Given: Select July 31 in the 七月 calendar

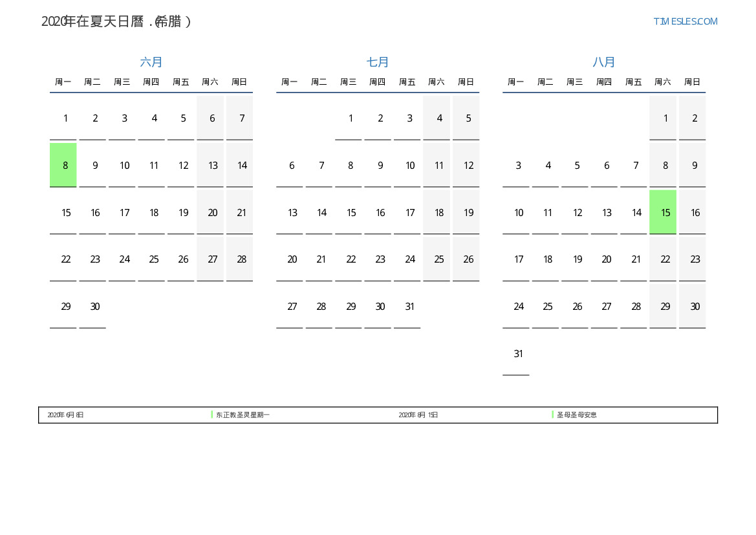Looking at the screenshot, I should tap(407, 307).
